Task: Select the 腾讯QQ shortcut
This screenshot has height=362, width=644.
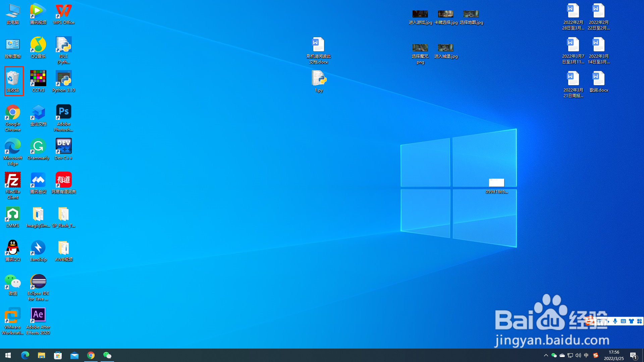Action: [13, 251]
